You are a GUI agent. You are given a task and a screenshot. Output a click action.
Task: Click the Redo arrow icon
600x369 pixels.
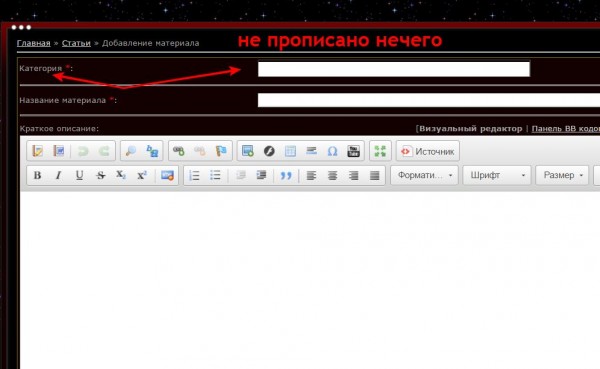pyautogui.click(x=104, y=151)
